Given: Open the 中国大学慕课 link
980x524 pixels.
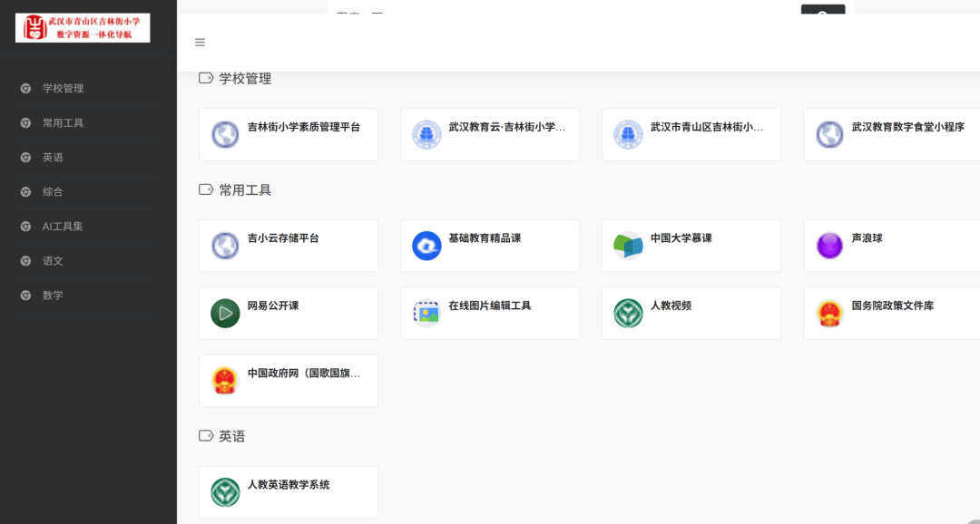Looking at the screenshot, I should click(x=681, y=238).
